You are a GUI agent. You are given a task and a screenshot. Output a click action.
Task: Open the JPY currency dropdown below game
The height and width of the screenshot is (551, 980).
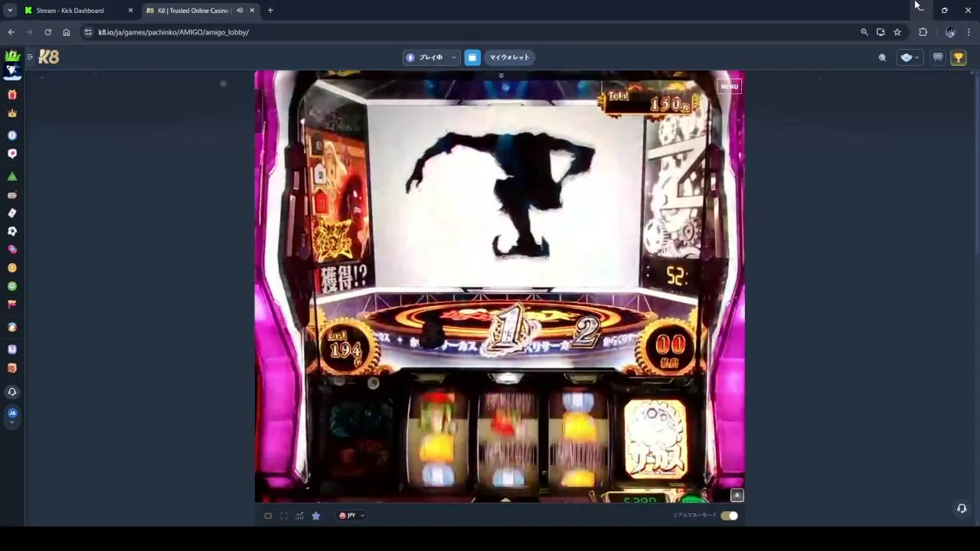[351, 516]
